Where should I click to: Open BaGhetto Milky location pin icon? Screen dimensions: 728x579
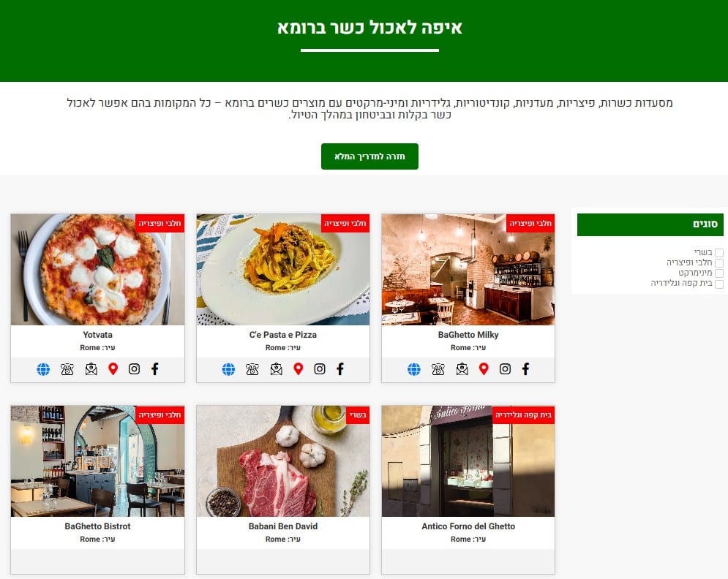[484, 369]
